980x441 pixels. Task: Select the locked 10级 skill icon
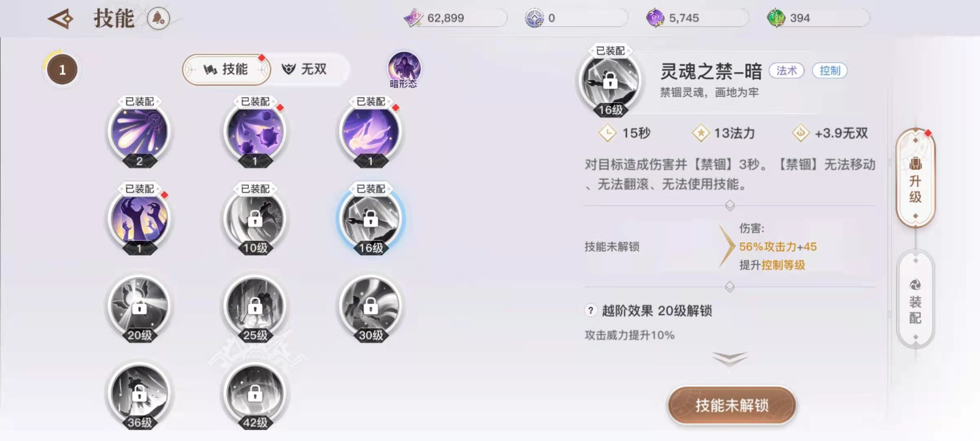[255, 220]
